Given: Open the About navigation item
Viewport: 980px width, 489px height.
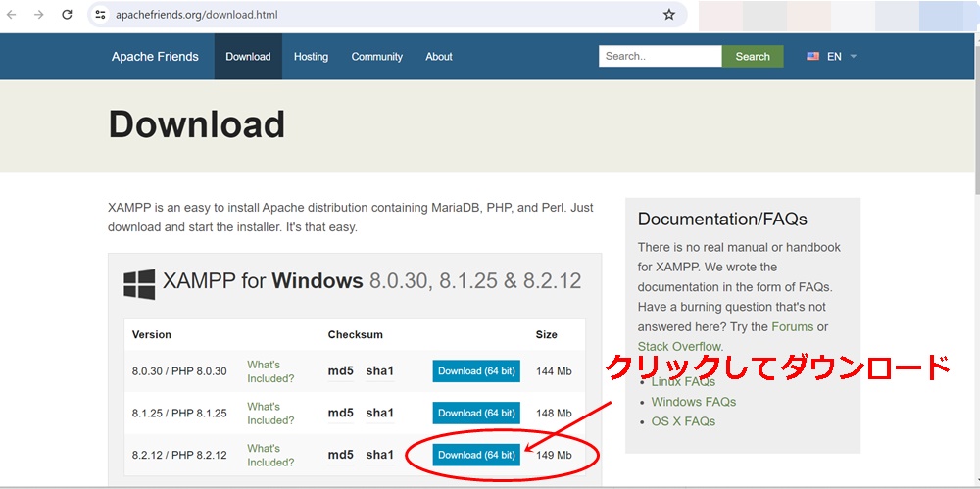Looking at the screenshot, I should click(x=439, y=56).
